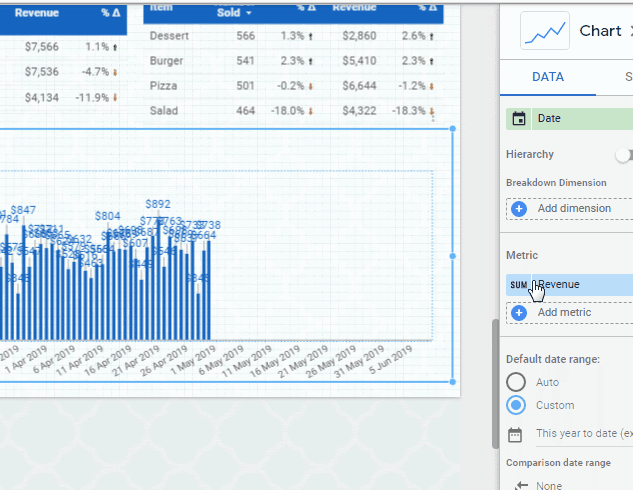This screenshot has height=490, width=633.
Task: Open the This year to date dropdown
Action: point(583,434)
